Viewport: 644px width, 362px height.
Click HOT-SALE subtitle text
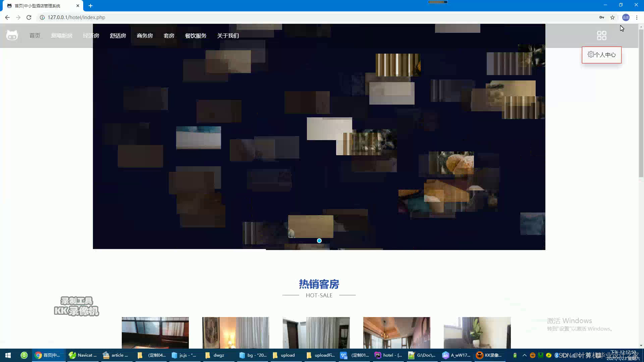click(x=319, y=295)
